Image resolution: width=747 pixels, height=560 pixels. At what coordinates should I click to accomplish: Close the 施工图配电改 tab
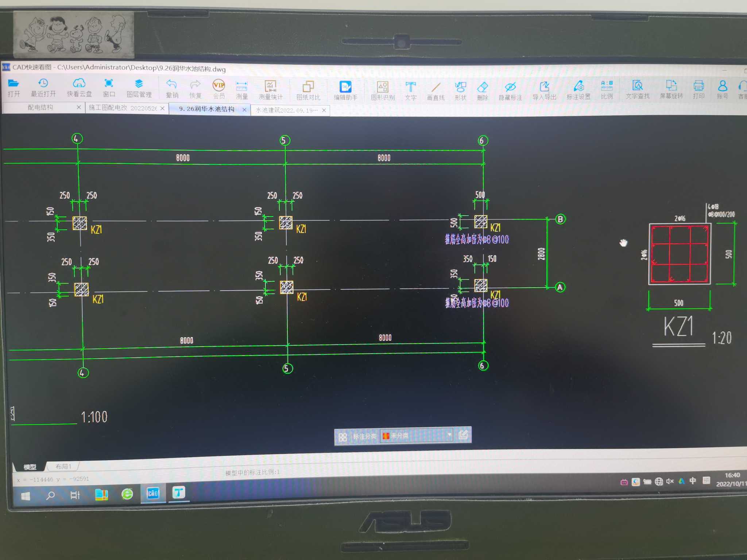[162, 108]
